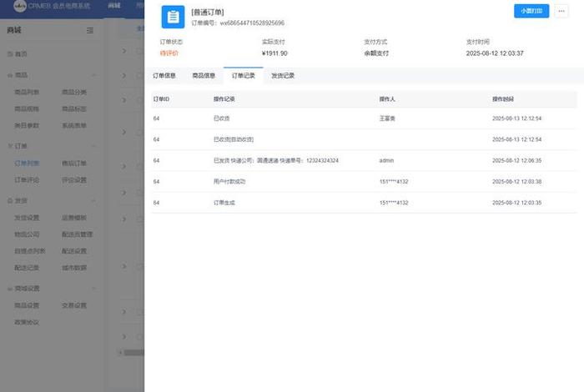Click the paid amount ¥1911.90
584x392 pixels.
pos(274,53)
